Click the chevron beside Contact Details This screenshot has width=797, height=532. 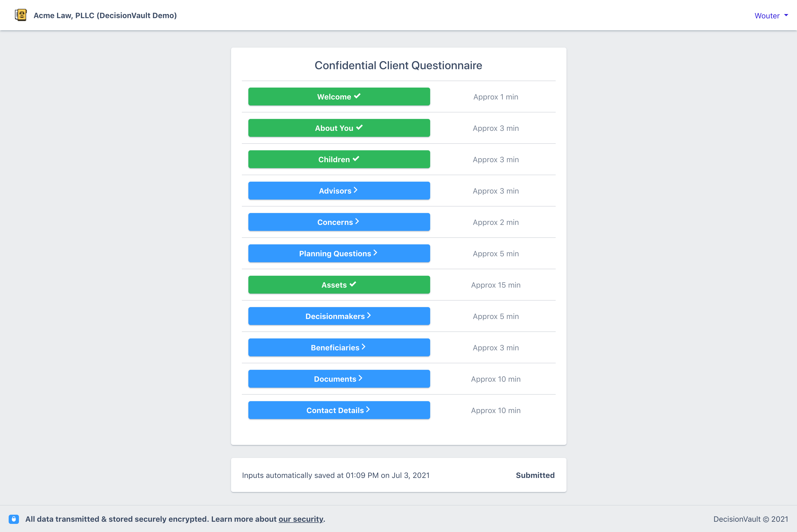368,410
